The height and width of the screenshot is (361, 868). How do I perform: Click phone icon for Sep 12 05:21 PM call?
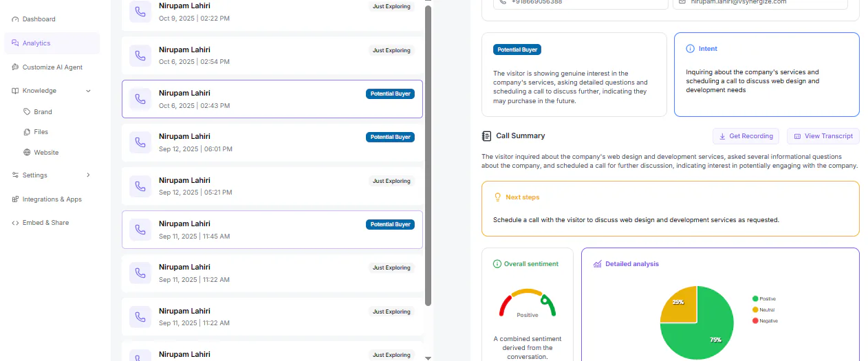click(x=140, y=186)
